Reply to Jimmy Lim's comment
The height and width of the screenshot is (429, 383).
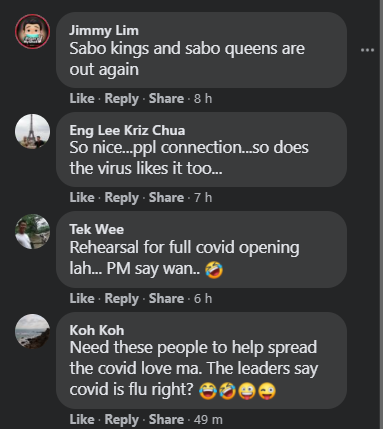[122, 99]
